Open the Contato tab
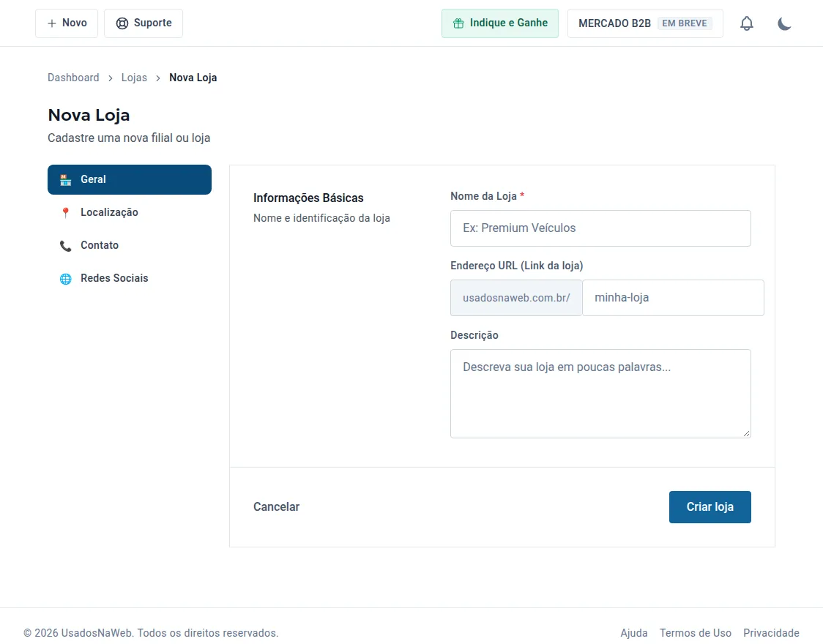Viewport: 823px width, 644px height. (x=130, y=245)
